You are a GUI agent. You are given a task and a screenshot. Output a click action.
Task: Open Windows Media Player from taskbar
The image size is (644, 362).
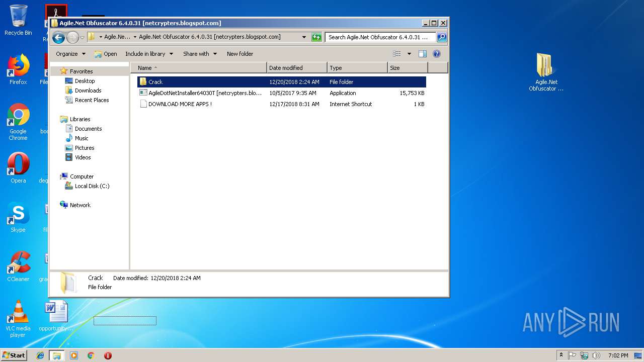pyautogui.click(x=74, y=355)
